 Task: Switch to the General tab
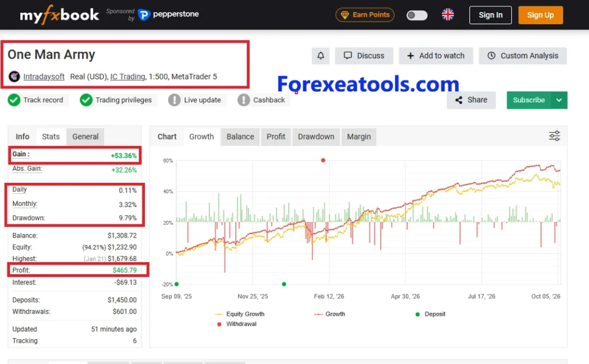85,137
